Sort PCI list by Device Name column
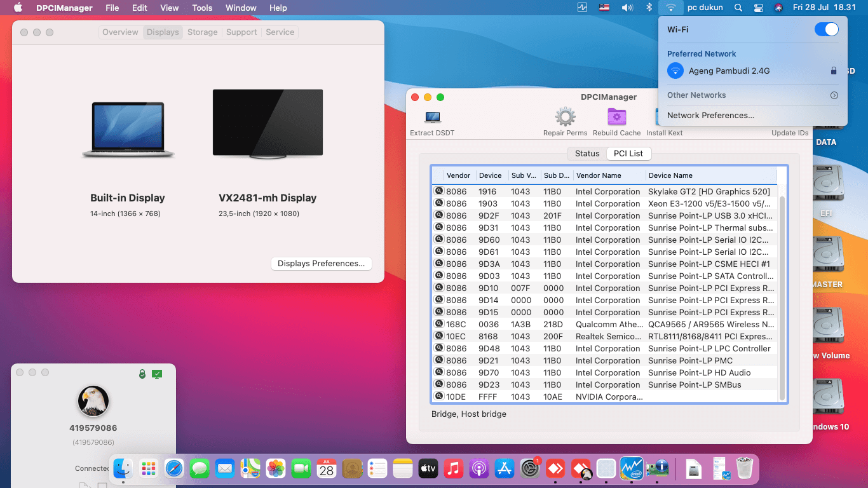Viewport: 868px width, 488px height. (x=711, y=175)
